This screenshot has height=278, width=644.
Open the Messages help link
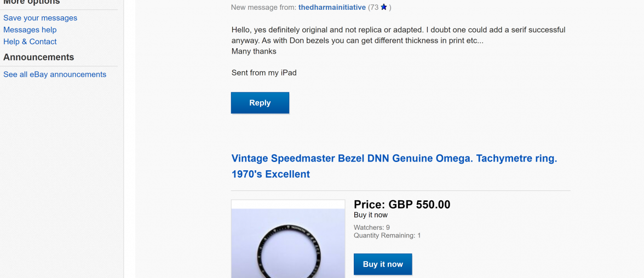[x=30, y=30]
